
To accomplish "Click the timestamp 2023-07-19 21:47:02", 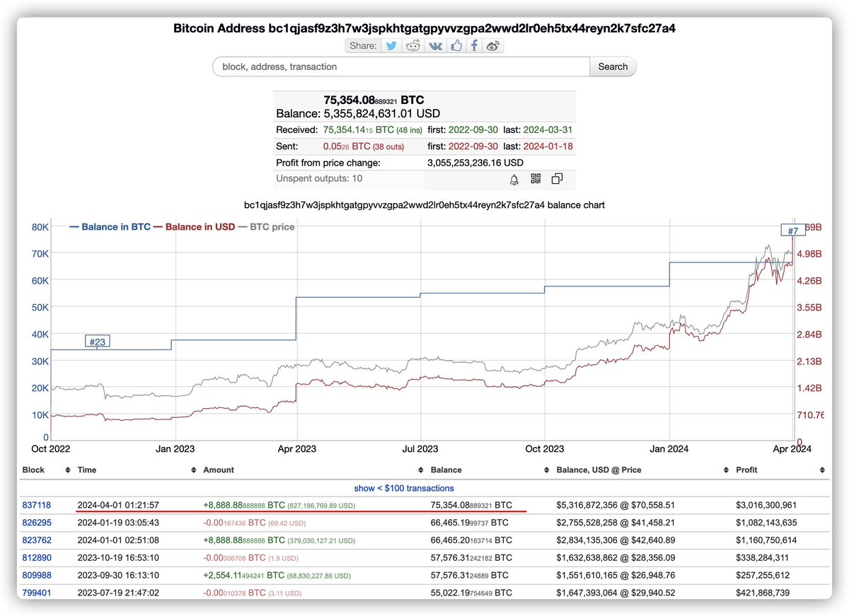I will (118, 593).
